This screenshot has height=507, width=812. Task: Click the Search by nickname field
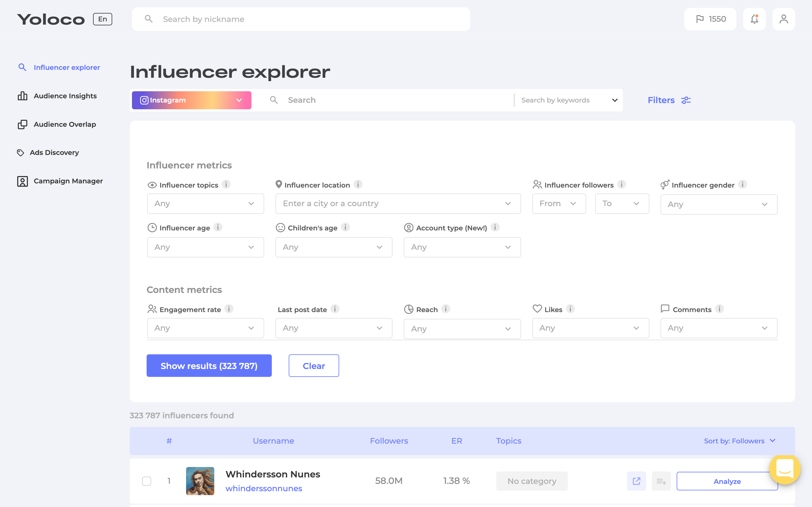click(x=301, y=19)
